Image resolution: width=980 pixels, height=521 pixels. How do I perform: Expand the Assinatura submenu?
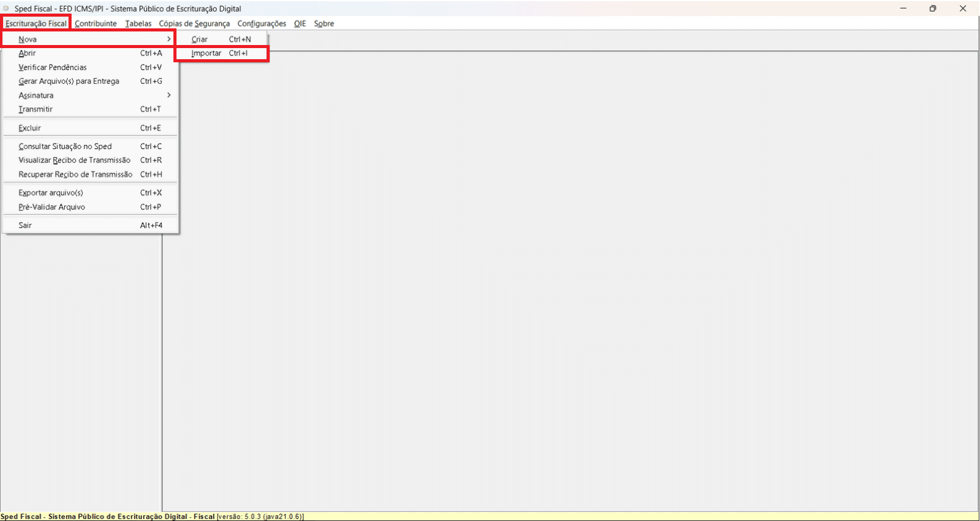[x=90, y=96]
